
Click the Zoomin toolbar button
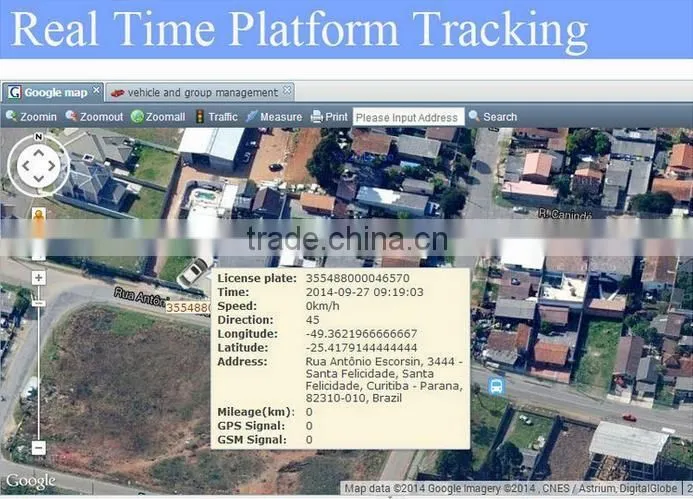tap(31, 117)
